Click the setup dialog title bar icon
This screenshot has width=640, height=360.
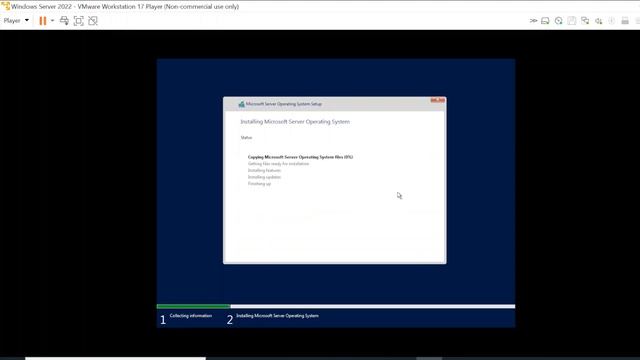click(241, 104)
